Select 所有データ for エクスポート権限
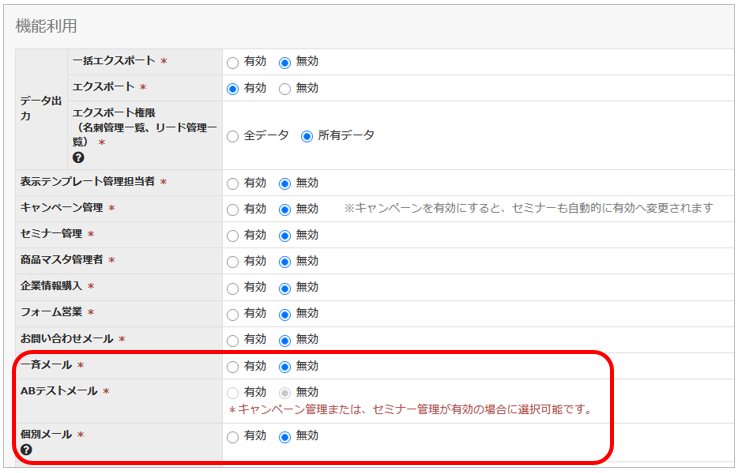The width and height of the screenshot is (738, 473). 307,136
